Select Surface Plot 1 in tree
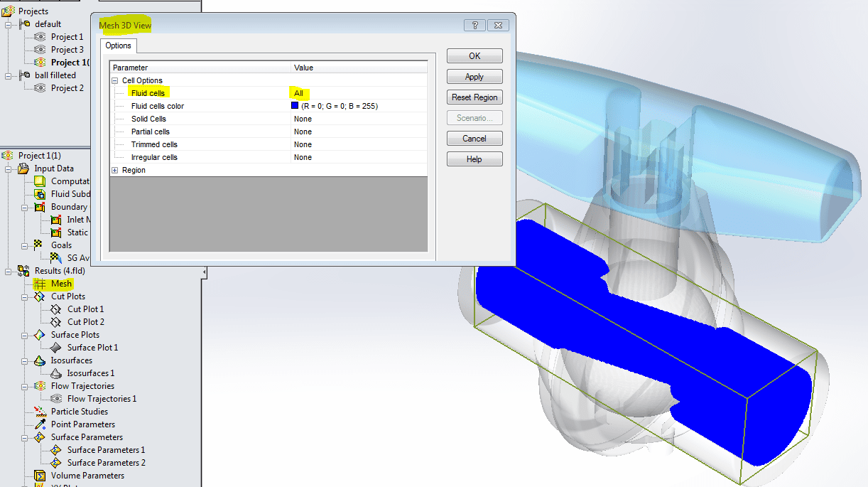The image size is (868, 487). click(x=92, y=348)
